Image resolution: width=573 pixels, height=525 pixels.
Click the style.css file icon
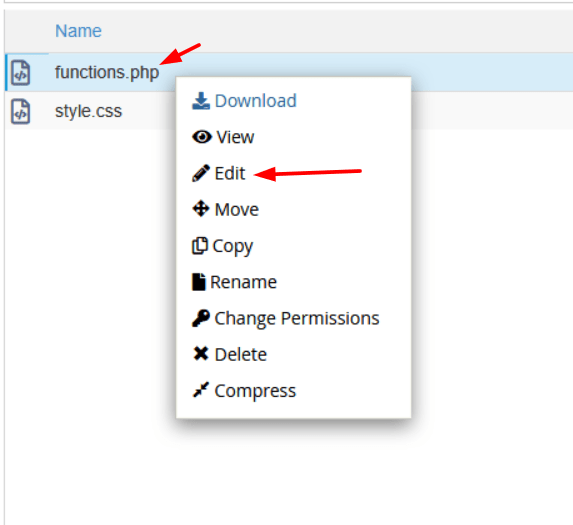20,111
